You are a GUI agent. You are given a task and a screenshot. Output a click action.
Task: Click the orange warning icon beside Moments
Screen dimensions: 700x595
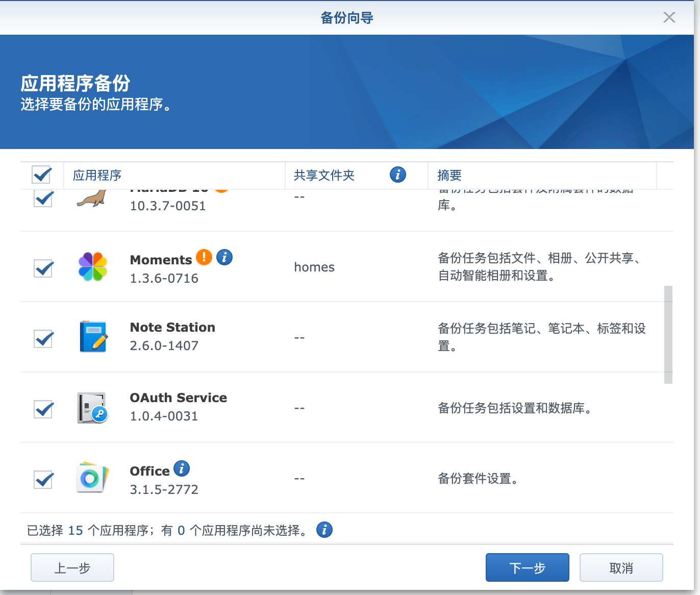[204, 257]
